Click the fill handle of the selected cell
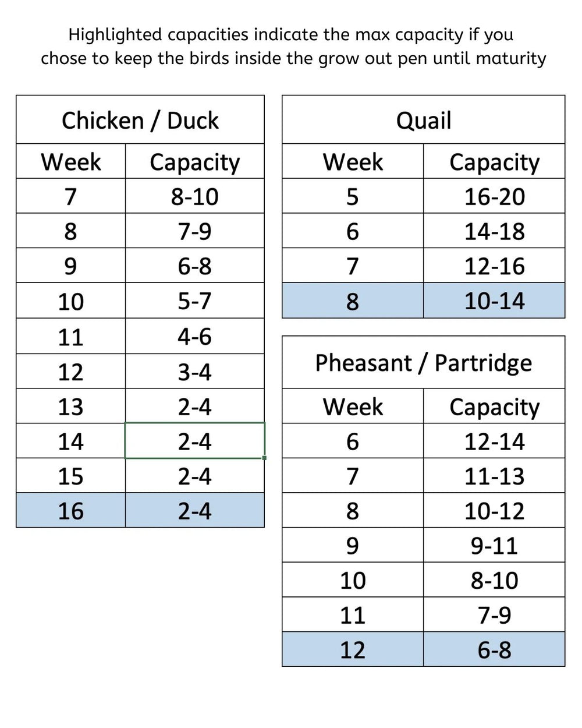This screenshot has width=582, height=728. [265, 458]
